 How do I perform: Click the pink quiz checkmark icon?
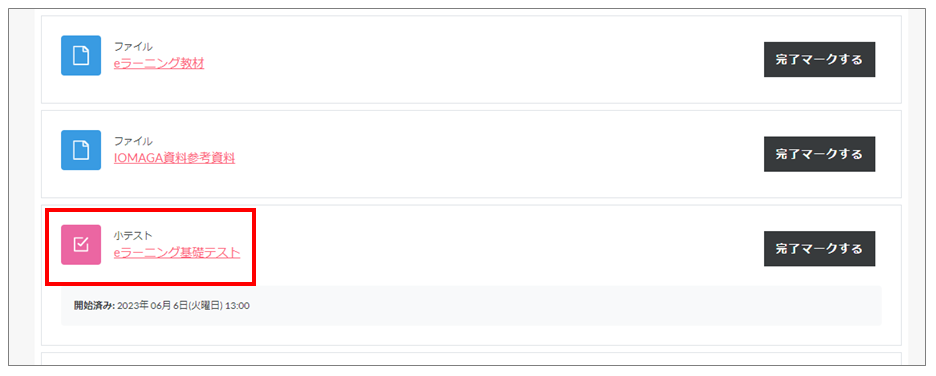pos(81,245)
